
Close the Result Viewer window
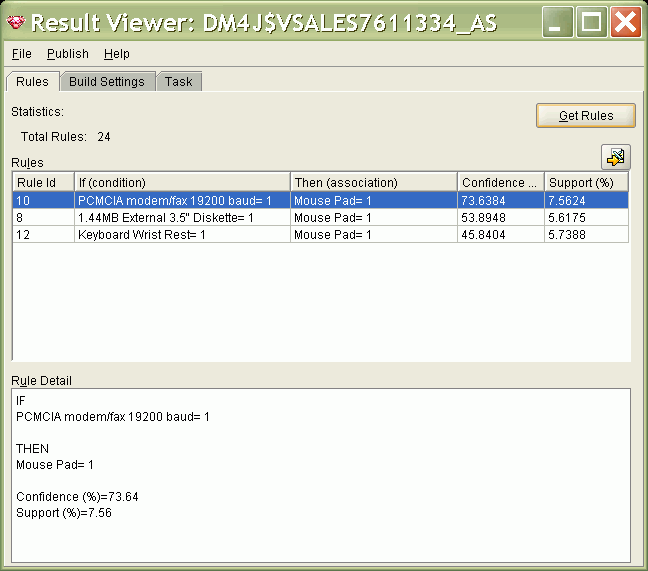(x=626, y=22)
